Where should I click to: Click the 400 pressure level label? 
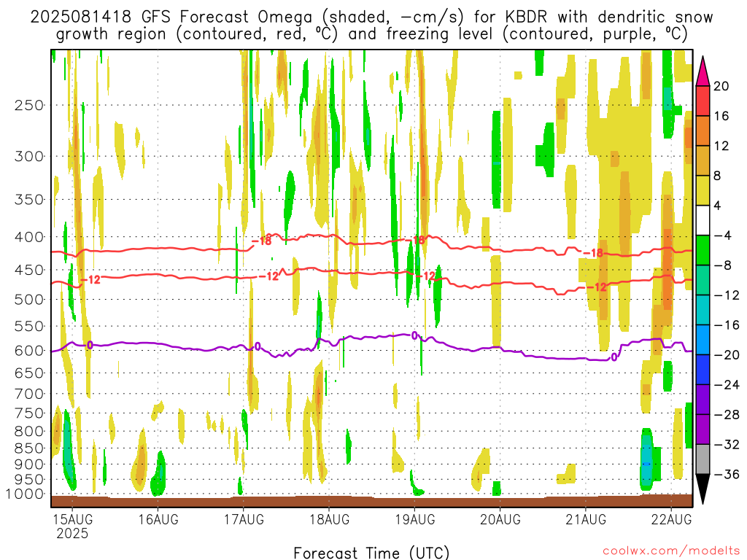click(29, 237)
